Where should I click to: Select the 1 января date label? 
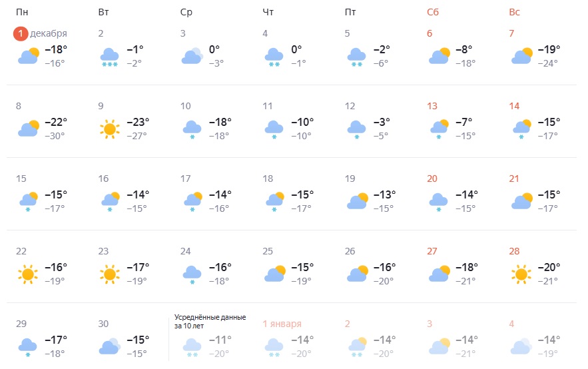[282, 324]
